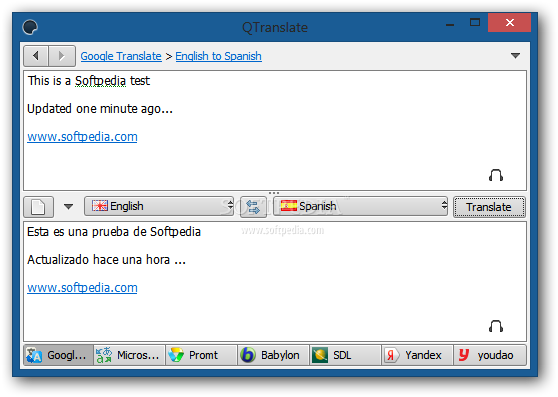The height and width of the screenshot is (397, 558).
Task: Switch to youdao translation service tab
Action: pos(490,355)
